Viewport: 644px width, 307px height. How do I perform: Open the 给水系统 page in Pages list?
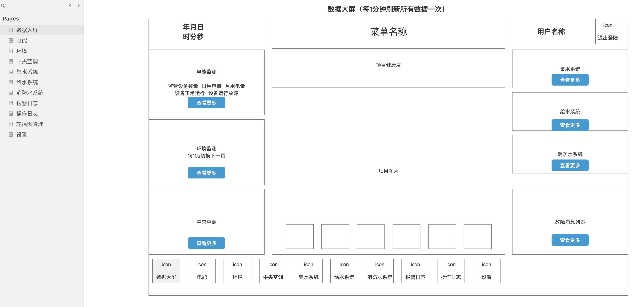pyautogui.click(x=42, y=82)
